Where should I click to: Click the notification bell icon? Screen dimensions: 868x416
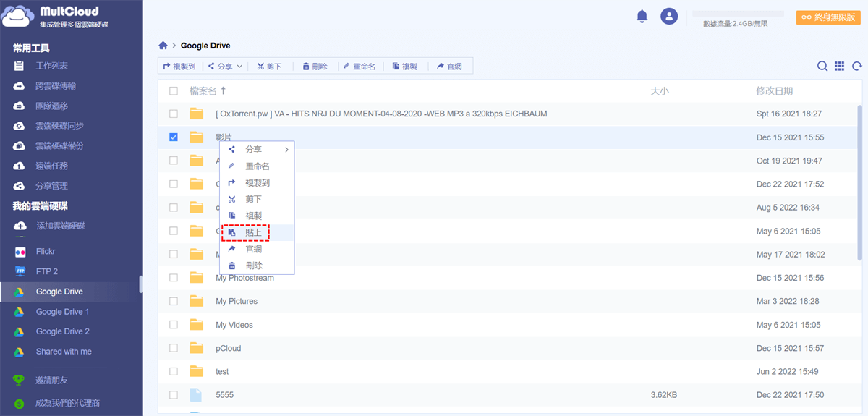point(642,17)
